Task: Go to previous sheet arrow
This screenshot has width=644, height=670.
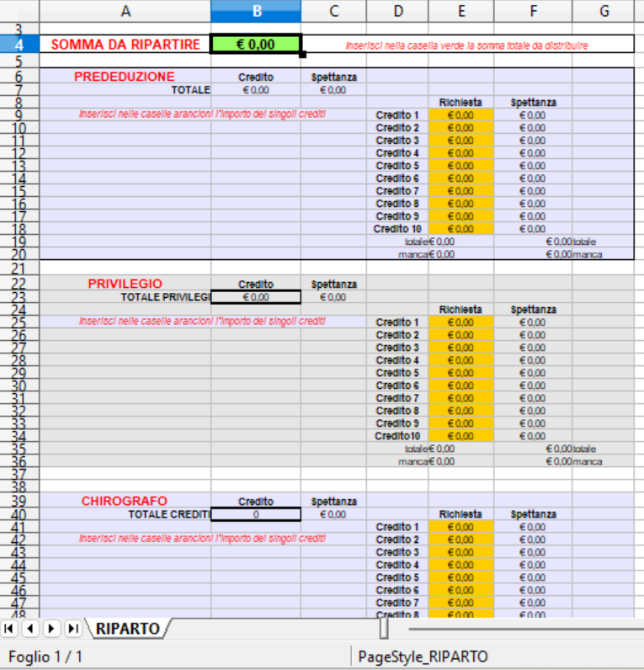Action: [30, 629]
